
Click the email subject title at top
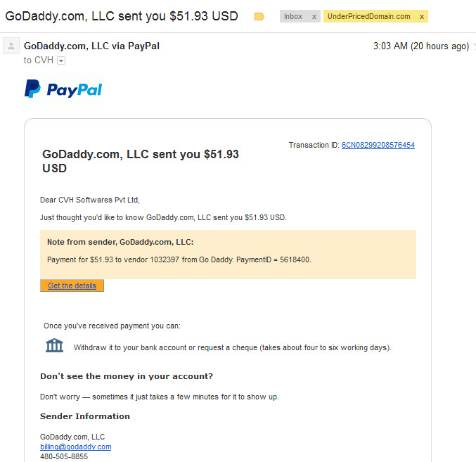[x=122, y=16]
